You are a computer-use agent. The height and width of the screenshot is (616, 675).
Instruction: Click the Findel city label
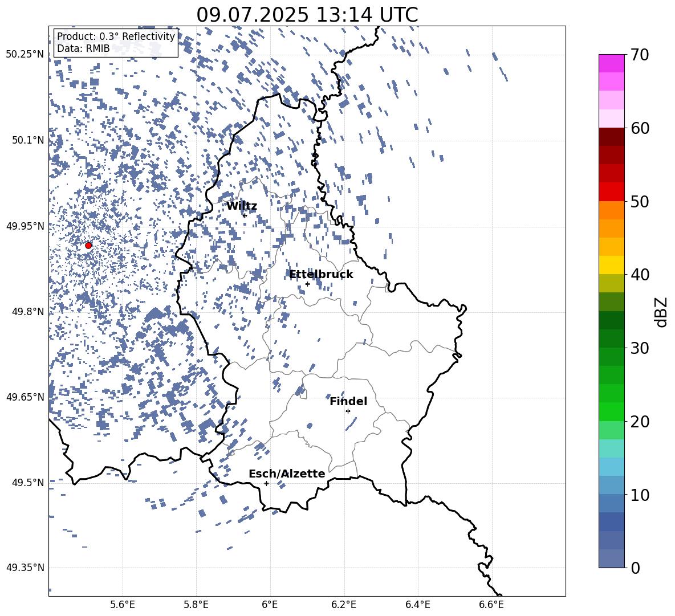[x=348, y=401]
